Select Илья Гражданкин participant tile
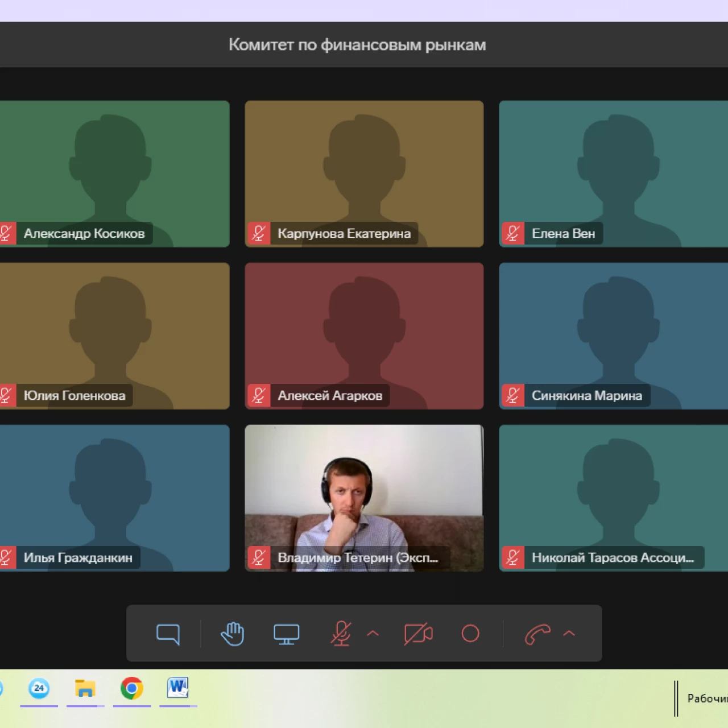The height and width of the screenshot is (728, 728). pyautogui.click(x=115, y=498)
